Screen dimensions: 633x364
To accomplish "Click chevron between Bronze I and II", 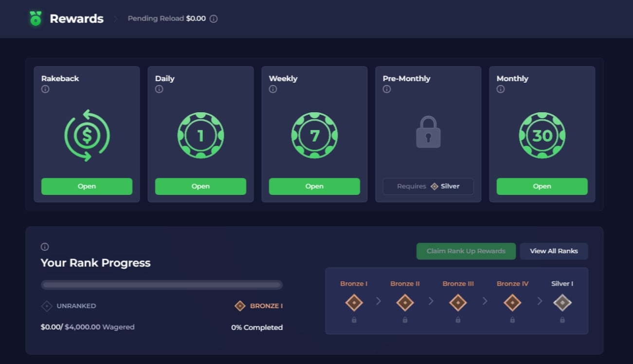I will click(379, 301).
